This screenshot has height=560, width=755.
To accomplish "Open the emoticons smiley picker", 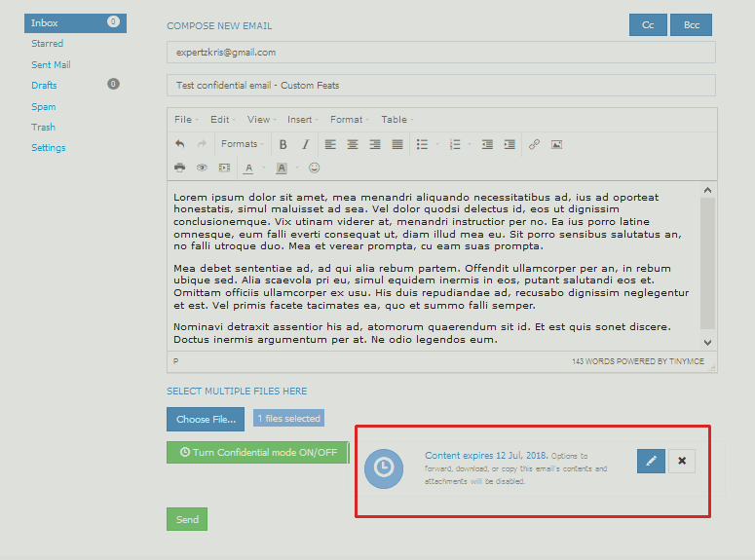I will click(x=314, y=168).
